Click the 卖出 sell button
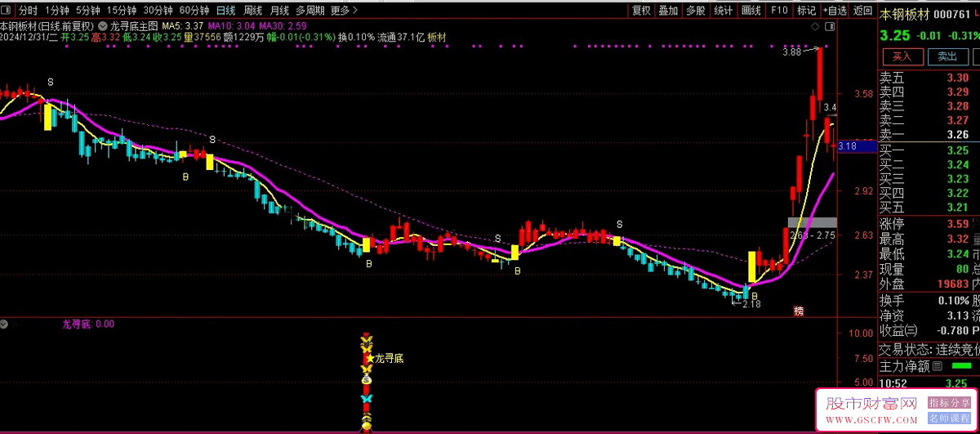Screen dimensions: 980x434 click(947, 56)
